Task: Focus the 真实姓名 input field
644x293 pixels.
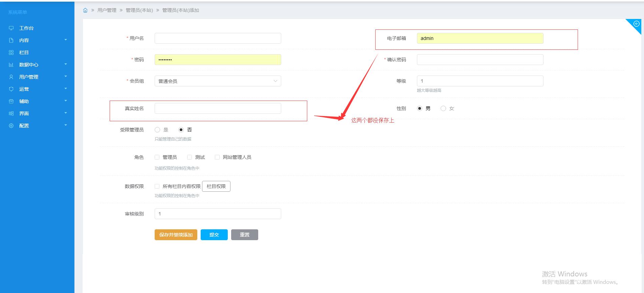Action: click(x=218, y=108)
